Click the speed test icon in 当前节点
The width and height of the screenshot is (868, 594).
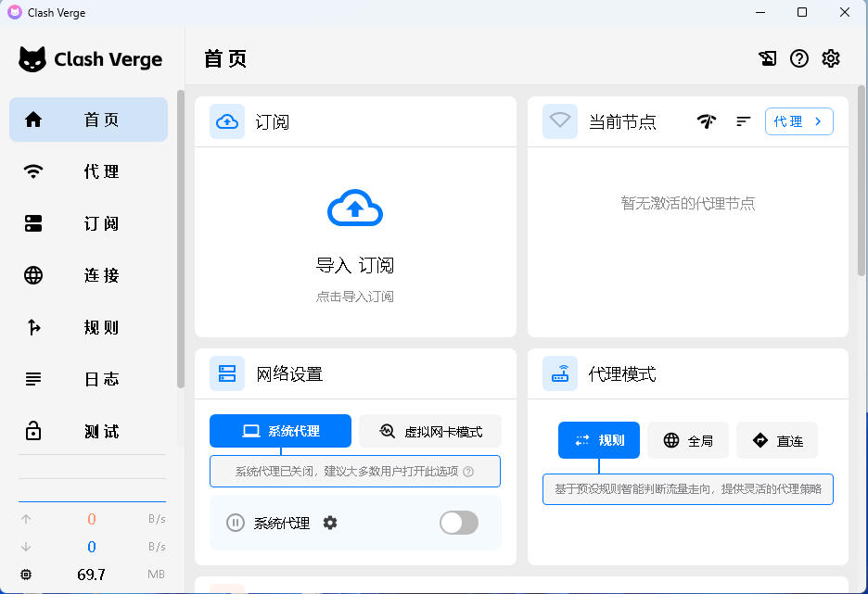point(707,121)
